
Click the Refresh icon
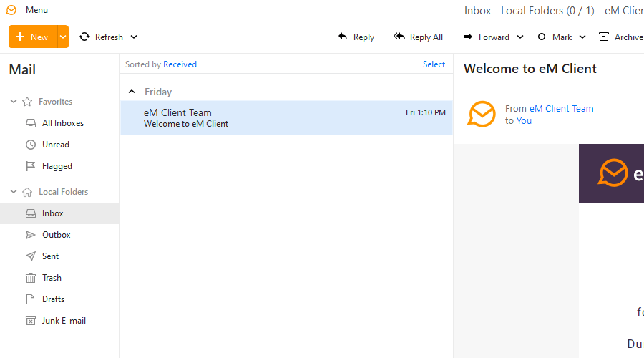[x=84, y=37]
